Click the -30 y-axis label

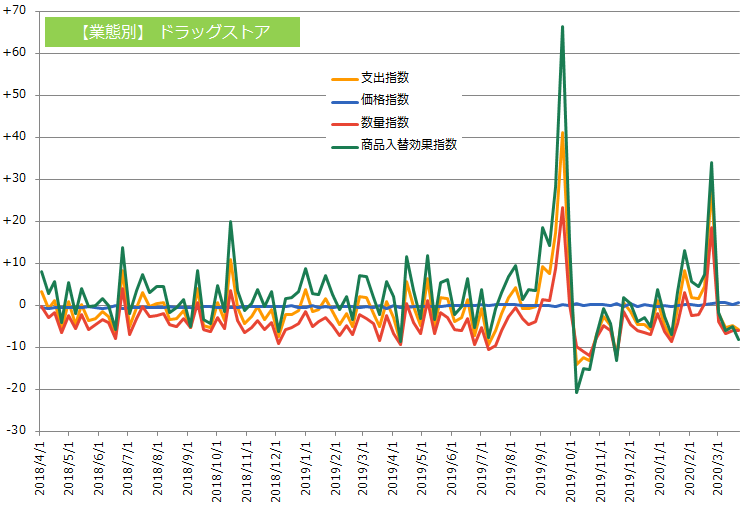18,431
